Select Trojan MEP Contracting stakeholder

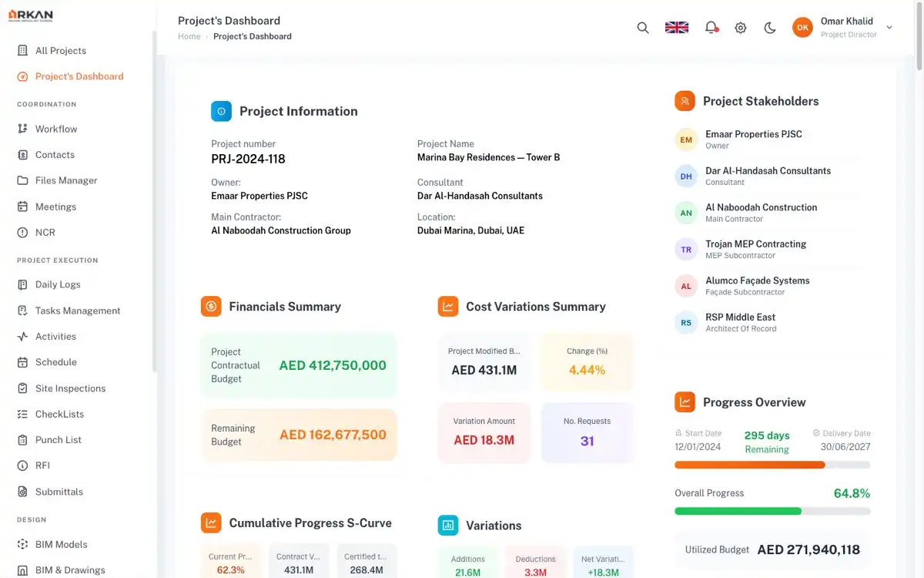[772, 250]
